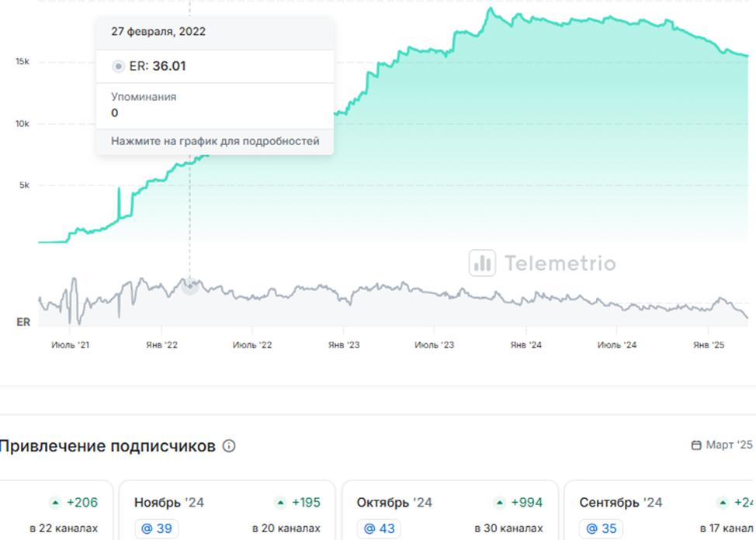The image size is (756, 540).
Task: Click the green up arrow beside +994
Action: (x=500, y=503)
